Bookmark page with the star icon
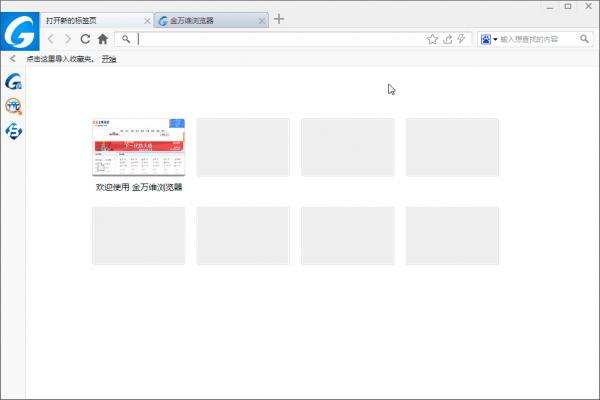The height and width of the screenshot is (400, 600). [432, 39]
